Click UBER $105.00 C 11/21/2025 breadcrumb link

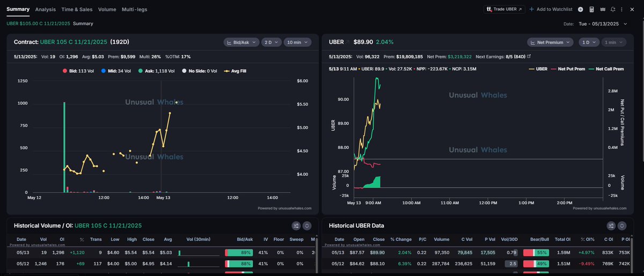(38, 24)
